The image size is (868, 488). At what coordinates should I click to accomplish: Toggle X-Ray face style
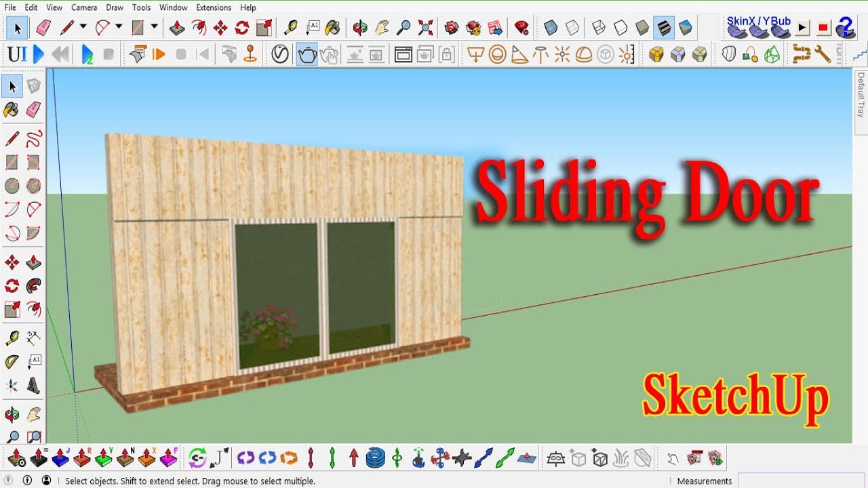tap(551, 28)
